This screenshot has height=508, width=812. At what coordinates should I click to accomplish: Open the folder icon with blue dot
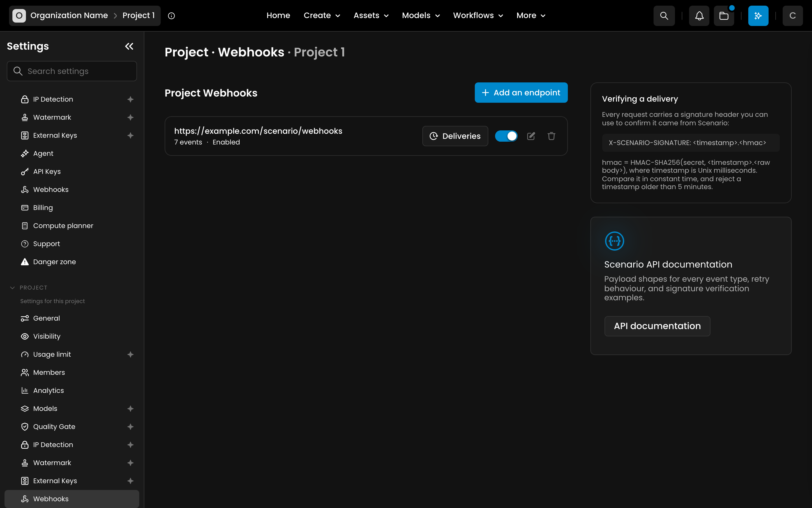coord(724,16)
